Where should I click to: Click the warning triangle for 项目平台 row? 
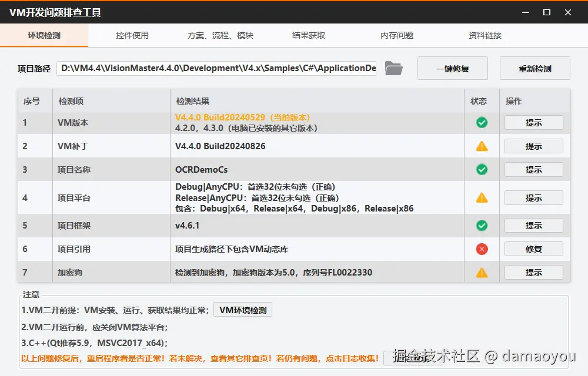point(482,198)
